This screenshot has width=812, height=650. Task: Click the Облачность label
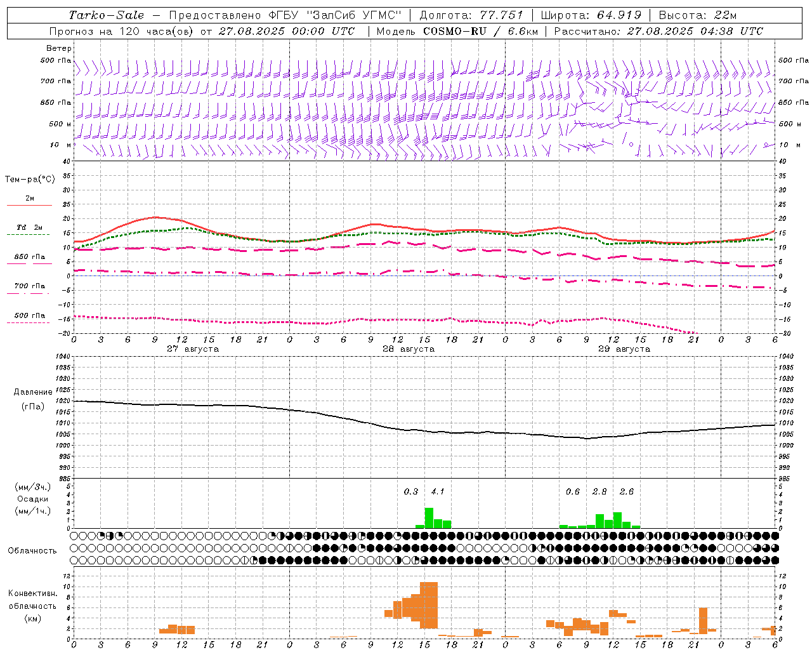(32, 551)
